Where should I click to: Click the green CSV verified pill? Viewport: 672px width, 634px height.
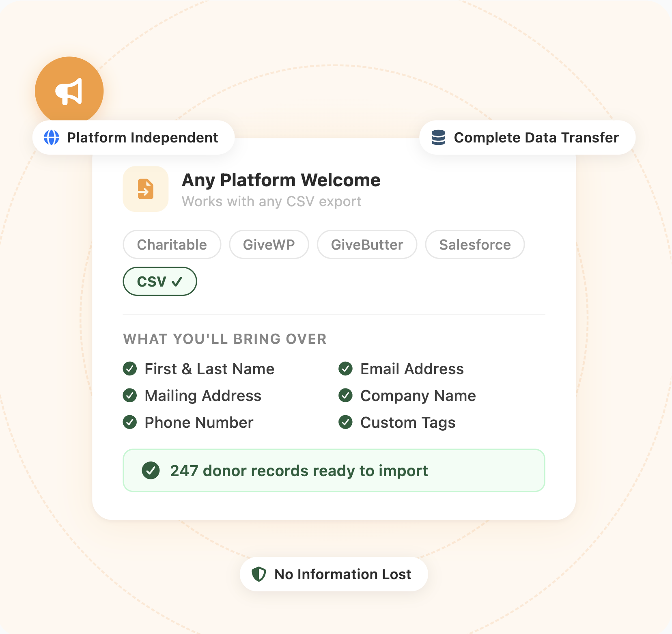[159, 281]
